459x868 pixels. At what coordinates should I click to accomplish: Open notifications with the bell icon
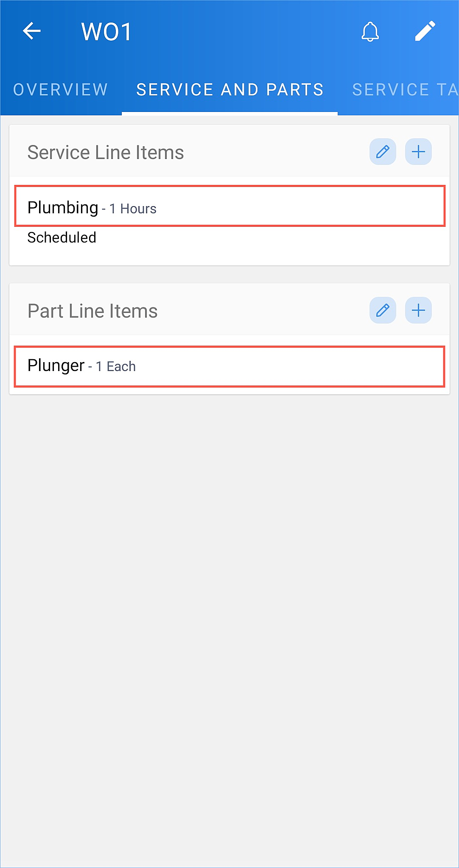[x=370, y=31]
